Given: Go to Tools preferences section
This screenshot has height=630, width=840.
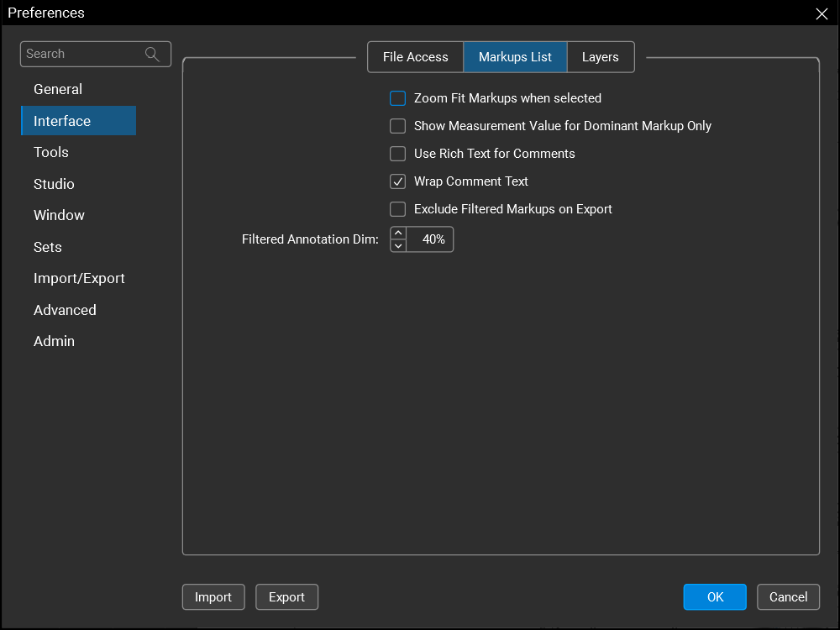Looking at the screenshot, I should click(x=51, y=152).
